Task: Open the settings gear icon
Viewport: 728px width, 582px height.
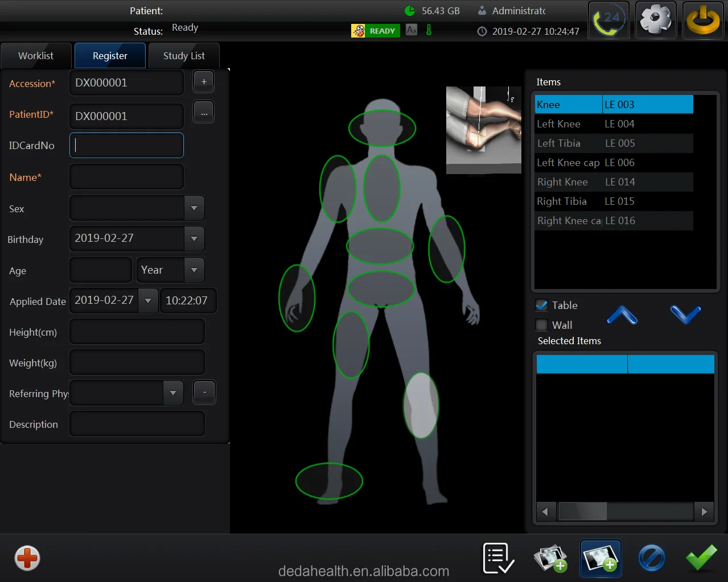Action: [x=656, y=20]
